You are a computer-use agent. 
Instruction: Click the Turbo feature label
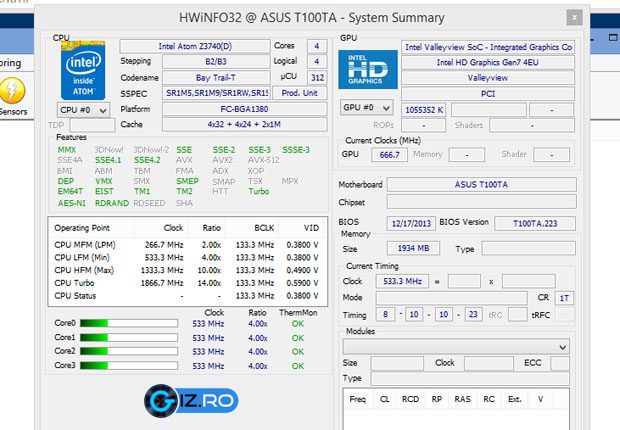pyautogui.click(x=259, y=191)
